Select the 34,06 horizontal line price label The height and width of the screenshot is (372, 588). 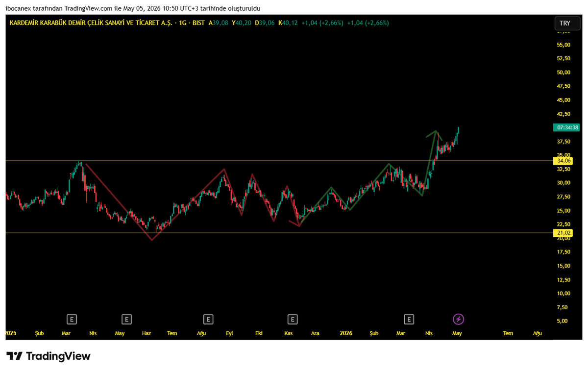564,161
